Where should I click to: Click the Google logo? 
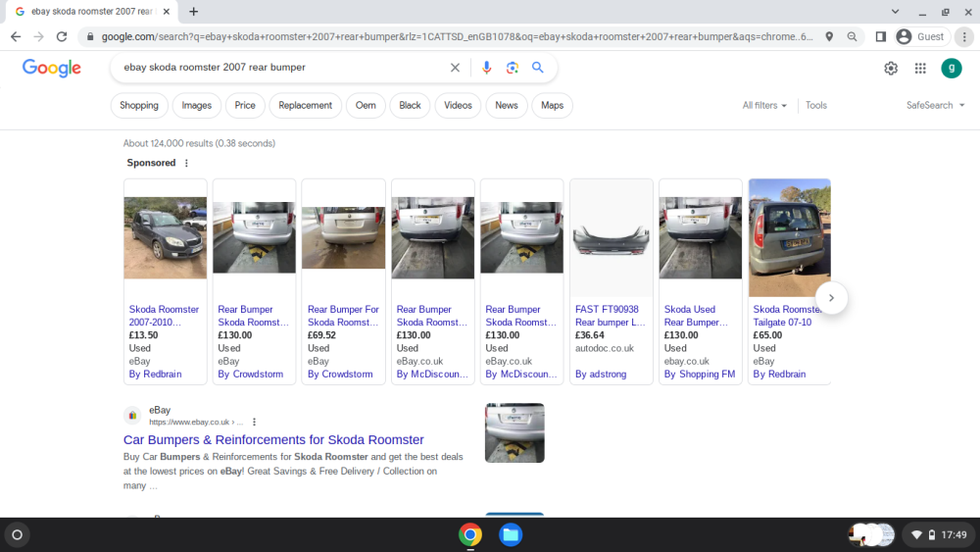click(51, 68)
